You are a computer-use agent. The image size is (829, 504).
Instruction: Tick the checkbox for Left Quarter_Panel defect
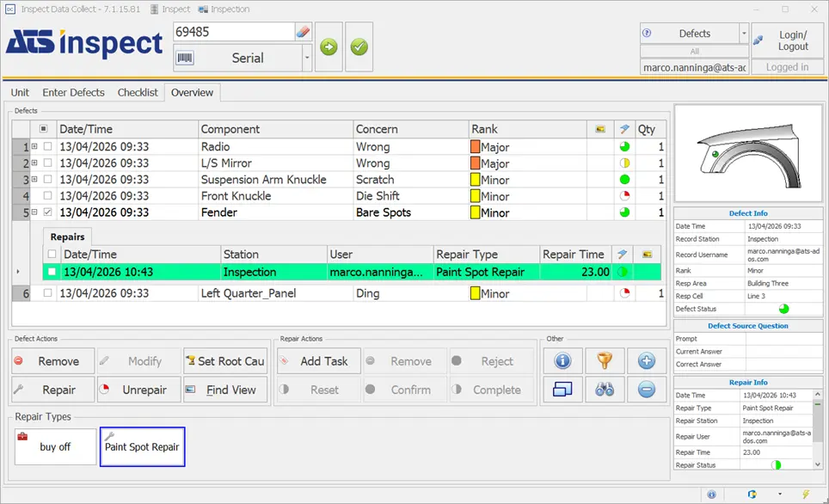click(47, 292)
